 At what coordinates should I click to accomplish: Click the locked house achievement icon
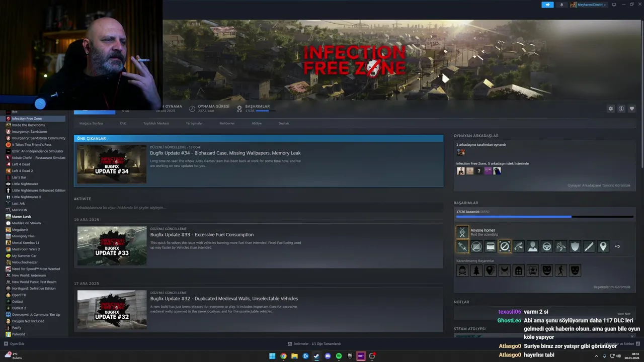click(519, 270)
